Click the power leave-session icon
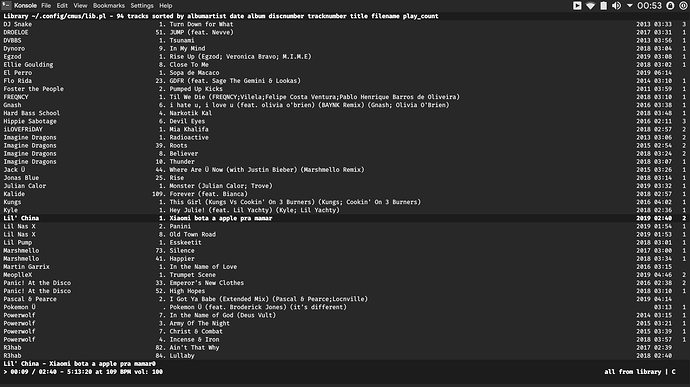Viewport: 690px width, 387px height. 683,5
